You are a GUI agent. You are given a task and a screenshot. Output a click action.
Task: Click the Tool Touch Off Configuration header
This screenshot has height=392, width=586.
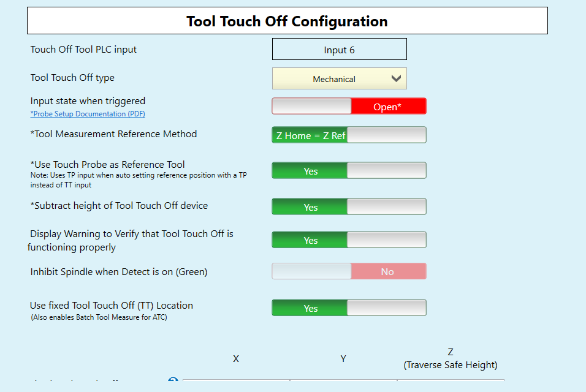click(x=287, y=21)
